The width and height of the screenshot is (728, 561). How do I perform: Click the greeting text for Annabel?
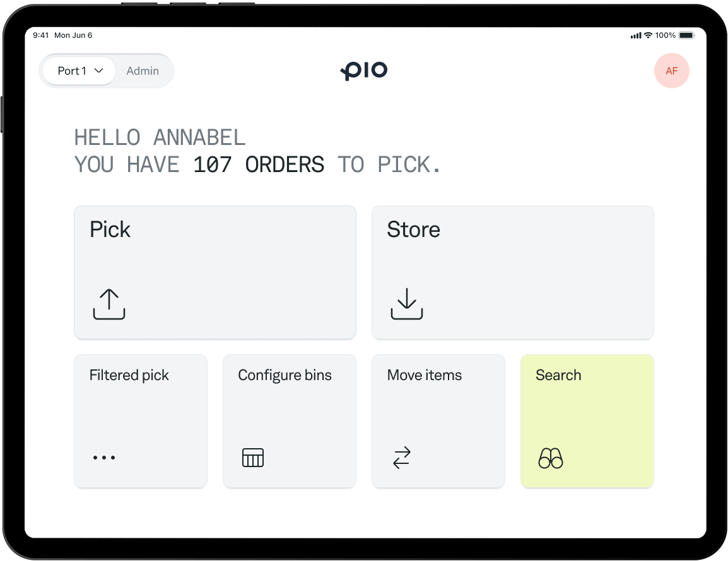160,137
